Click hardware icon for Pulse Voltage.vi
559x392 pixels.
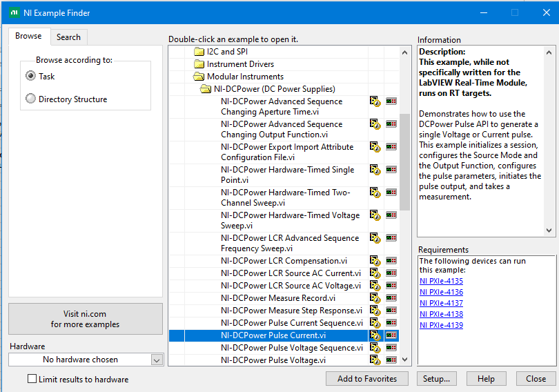(x=391, y=360)
